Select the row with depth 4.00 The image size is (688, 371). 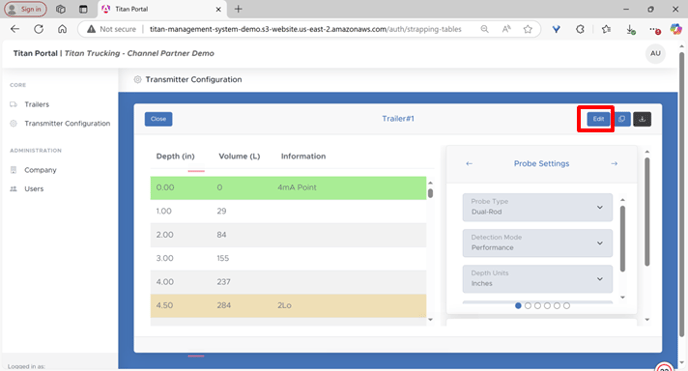(x=288, y=282)
